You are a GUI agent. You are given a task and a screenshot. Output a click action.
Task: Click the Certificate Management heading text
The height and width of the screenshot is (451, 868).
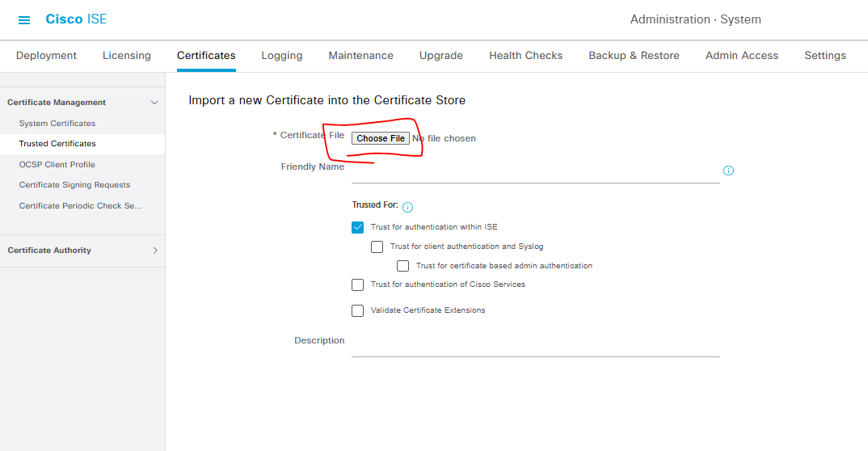pyautogui.click(x=57, y=103)
